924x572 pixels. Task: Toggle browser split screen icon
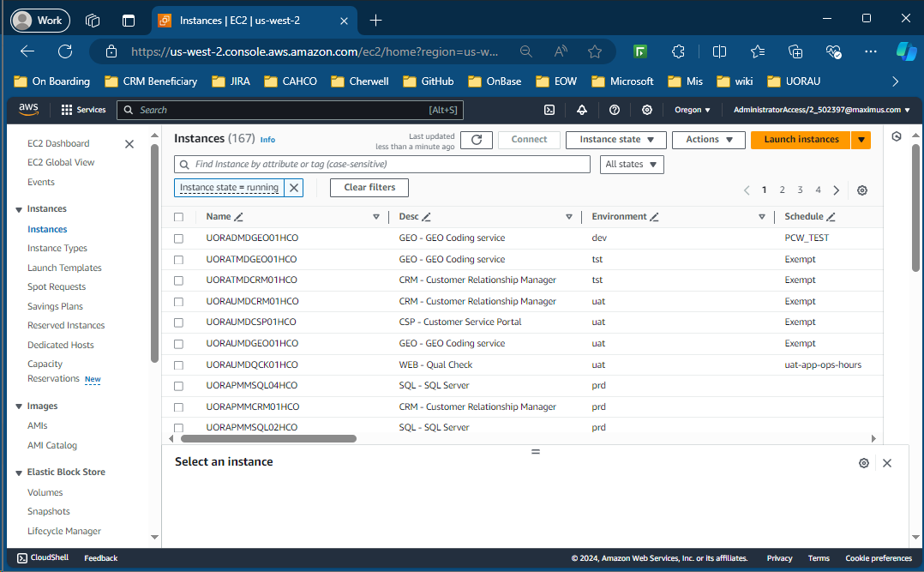pyautogui.click(x=719, y=52)
